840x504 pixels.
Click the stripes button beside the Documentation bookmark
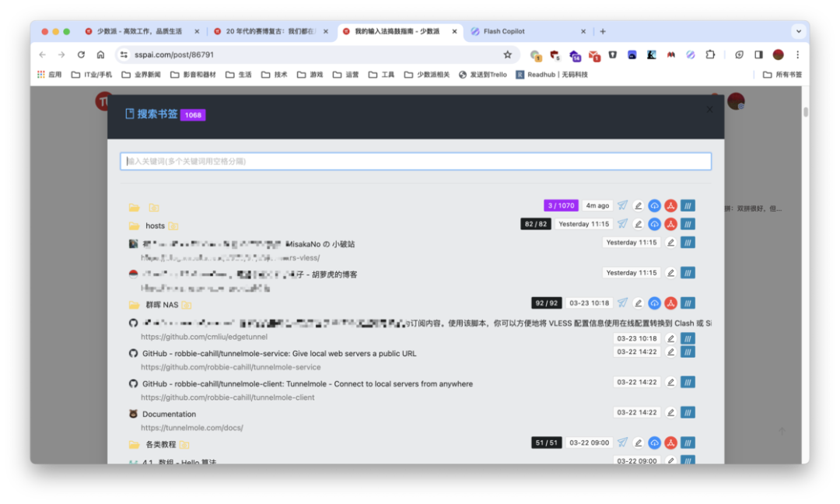688,412
